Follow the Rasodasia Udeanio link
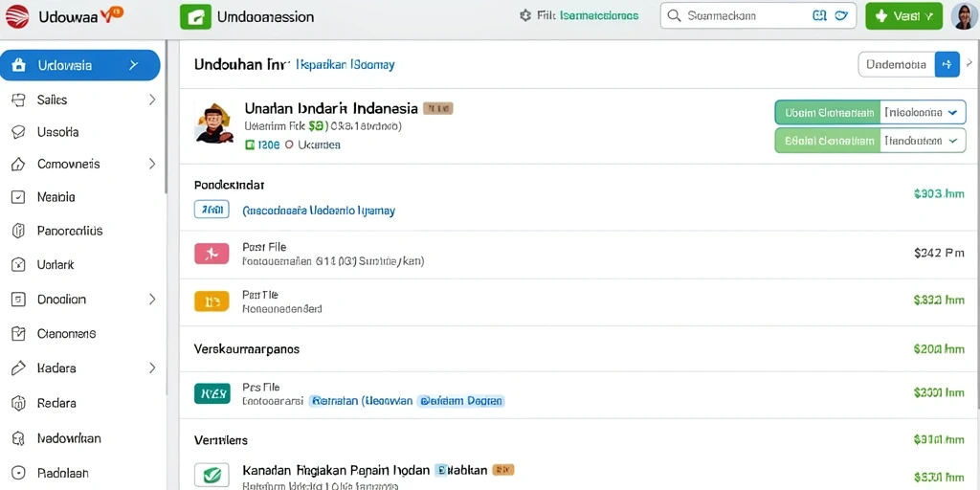Screen dimensions: 980x490 click(x=318, y=211)
